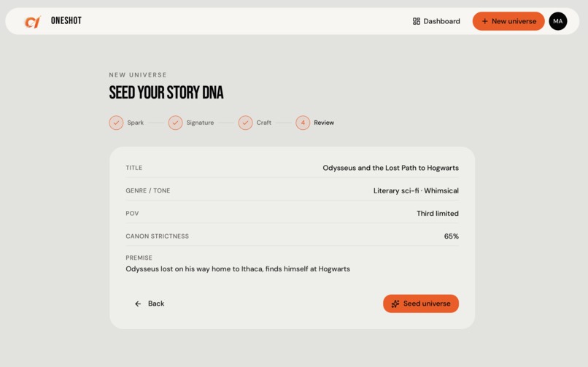Click the ONESHOT brand name

(66, 20)
